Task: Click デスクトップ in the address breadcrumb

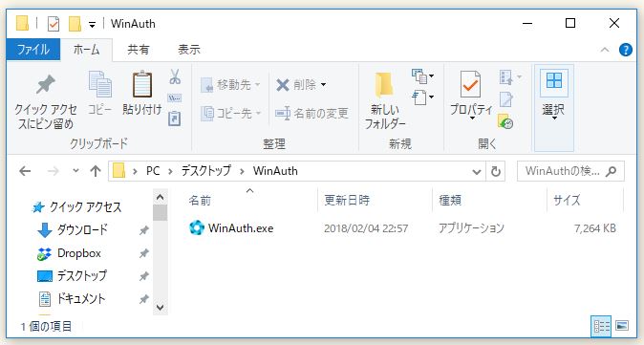Action: (x=206, y=171)
